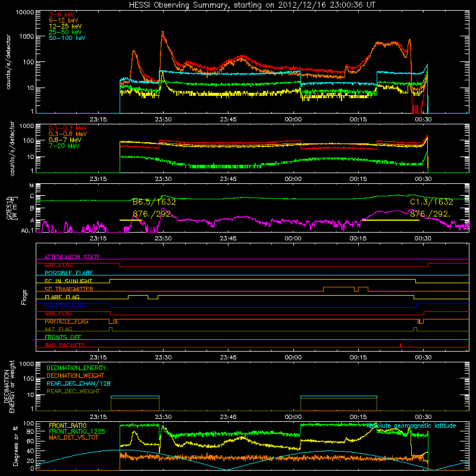Click the Flags axis title
The width and height of the screenshot is (476, 476).
[24, 297]
